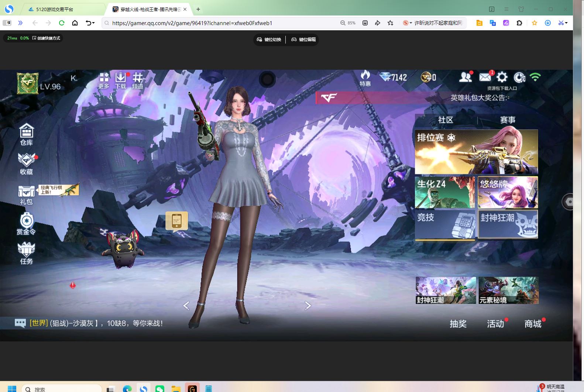Image resolution: width=584 pixels, height=392 pixels.
Task: Switch to the 赛事 tournaments tab
Action: [x=508, y=120]
